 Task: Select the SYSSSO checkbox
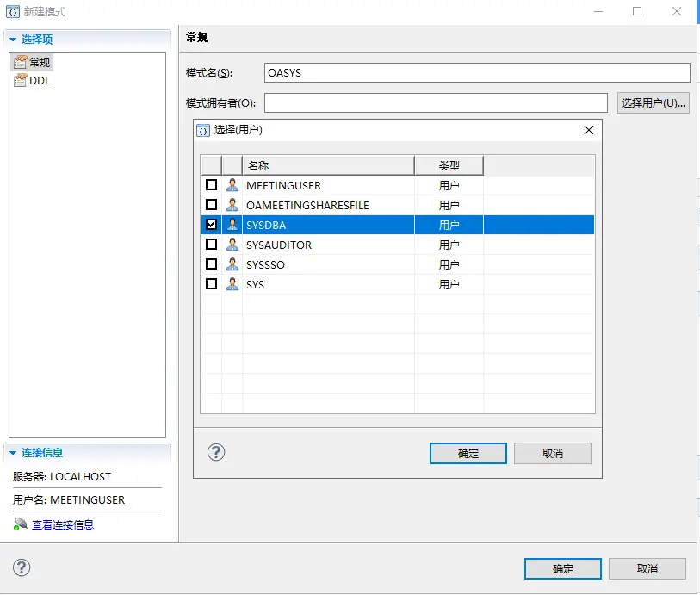(x=211, y=264)
